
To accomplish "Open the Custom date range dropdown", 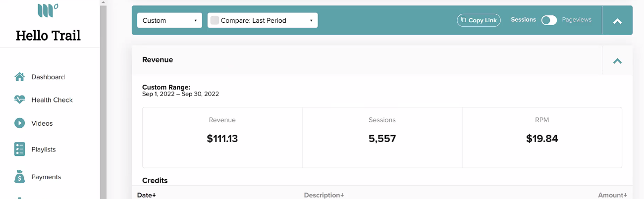I will [x=169, y=20].
